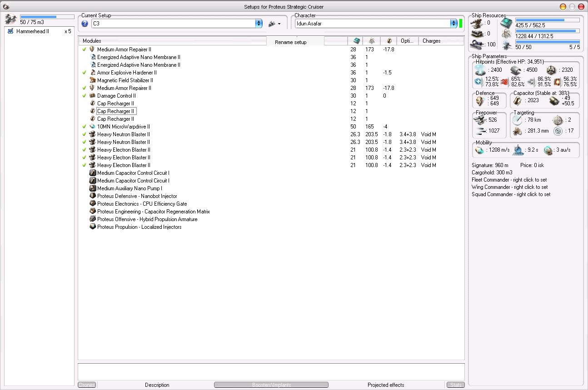Click the Fleet Commander line
The image size is (588, 390).
[x=509, y=180]
